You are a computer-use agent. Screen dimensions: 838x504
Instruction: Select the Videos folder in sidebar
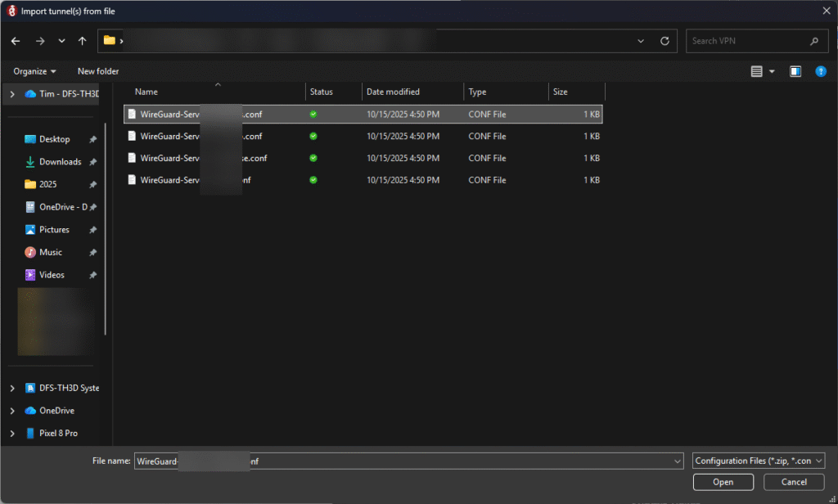point(52,275)
